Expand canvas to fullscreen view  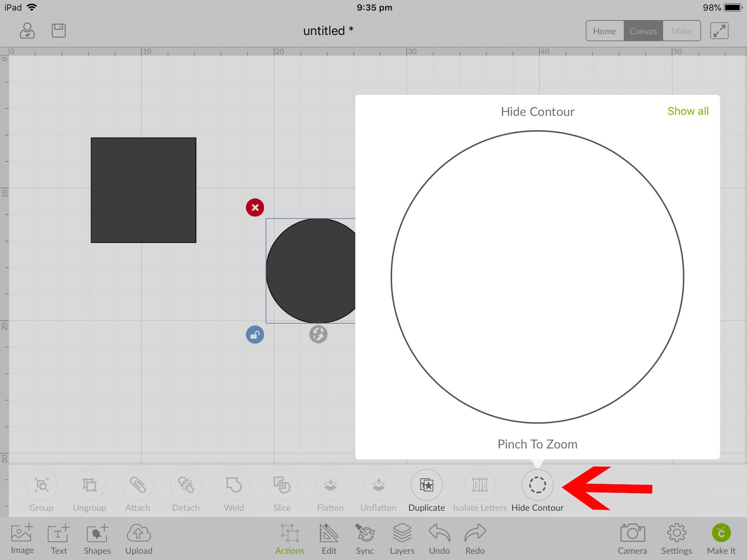pos(719,30)
